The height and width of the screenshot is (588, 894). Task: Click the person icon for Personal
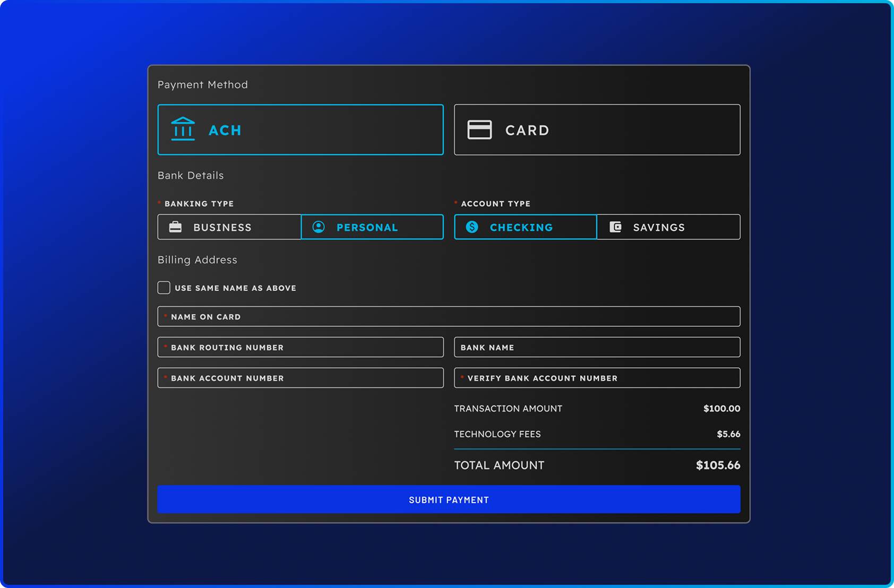[x=319, y=227]
